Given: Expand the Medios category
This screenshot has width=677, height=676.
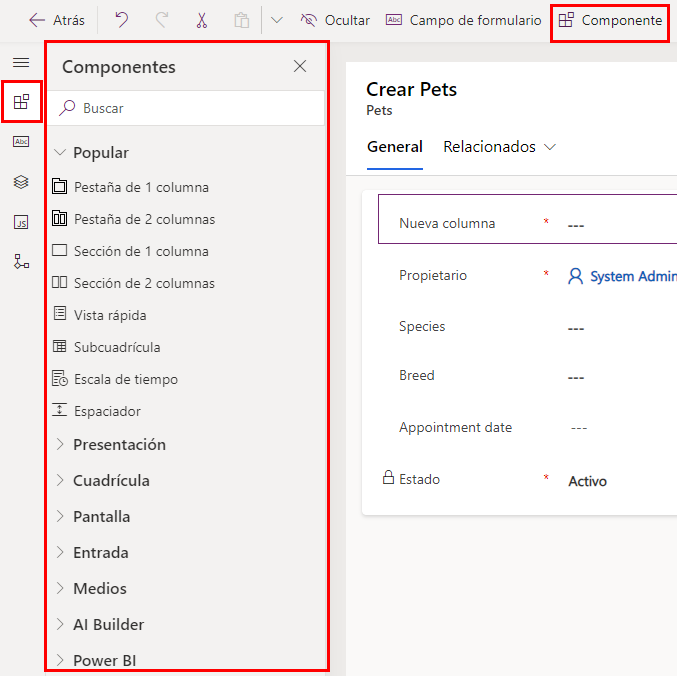Looking at the screenshot, I should click(91, 588).
